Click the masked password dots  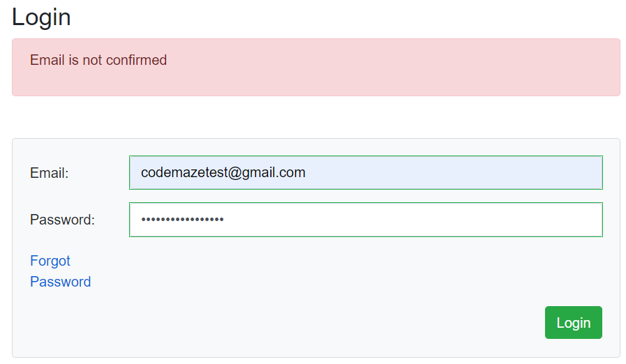tap(182, 220)
